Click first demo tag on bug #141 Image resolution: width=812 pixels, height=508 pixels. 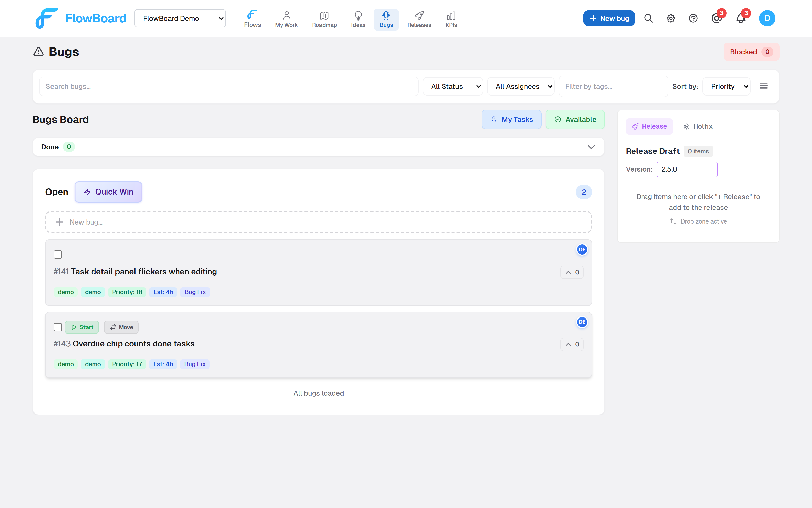pos(66,292)
